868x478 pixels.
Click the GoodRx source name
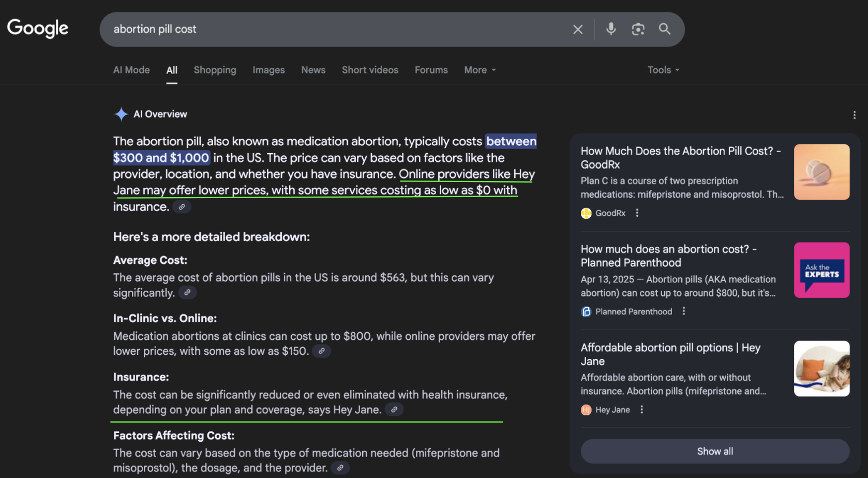[610, 213]
